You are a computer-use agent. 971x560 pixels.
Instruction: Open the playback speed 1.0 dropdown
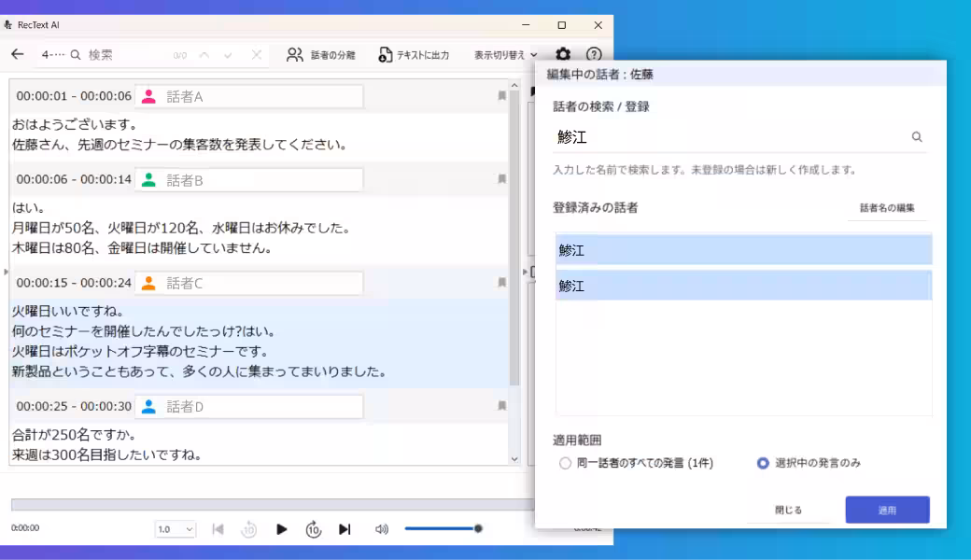[174, 527]
